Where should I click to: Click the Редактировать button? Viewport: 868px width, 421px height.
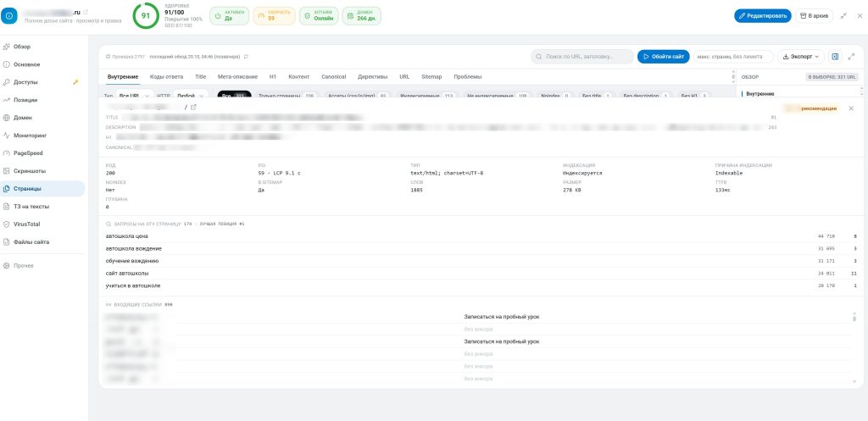[762, 16]
